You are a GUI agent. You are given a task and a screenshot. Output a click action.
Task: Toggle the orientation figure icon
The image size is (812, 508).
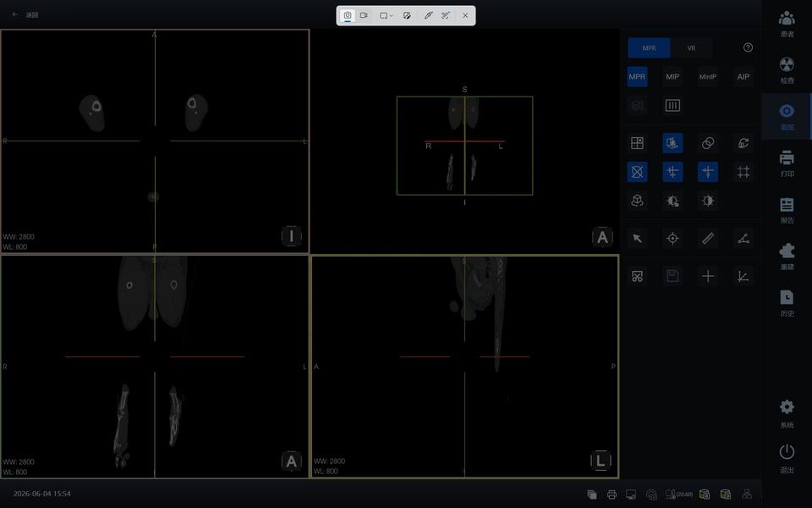pos(672,143)
